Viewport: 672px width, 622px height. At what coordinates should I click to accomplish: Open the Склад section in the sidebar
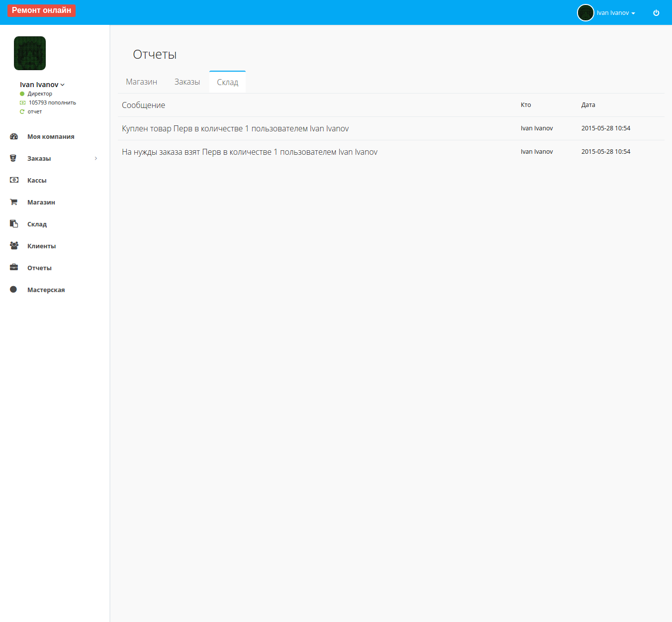point(37,224)
